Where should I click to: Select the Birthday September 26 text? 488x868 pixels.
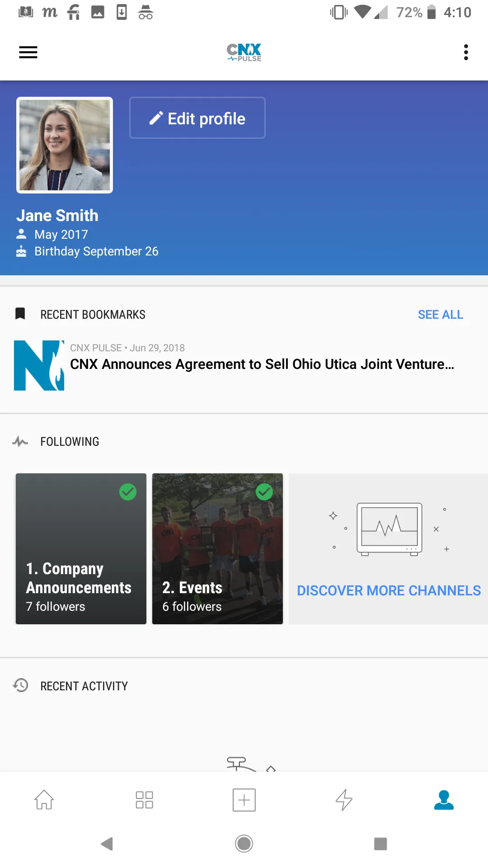[x=97, y=251]
